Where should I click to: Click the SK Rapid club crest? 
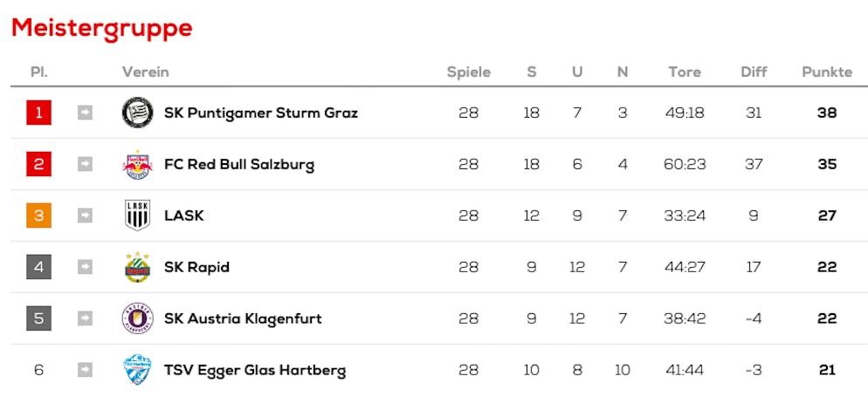[137, 267]
